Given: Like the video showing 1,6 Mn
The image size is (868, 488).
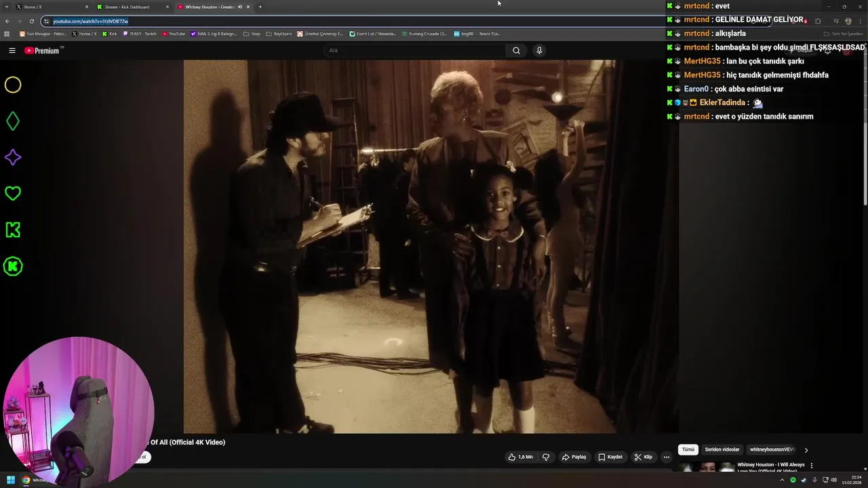Looking at the screenshot, I should [520, 457].
